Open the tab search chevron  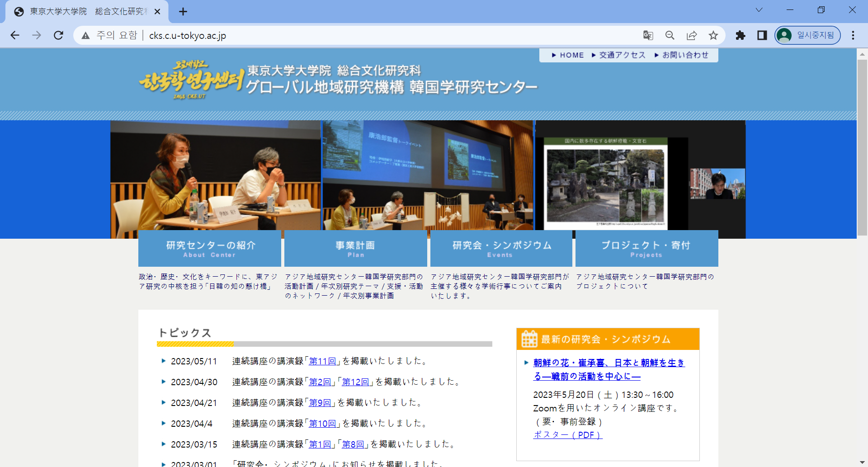pos(759,10)
